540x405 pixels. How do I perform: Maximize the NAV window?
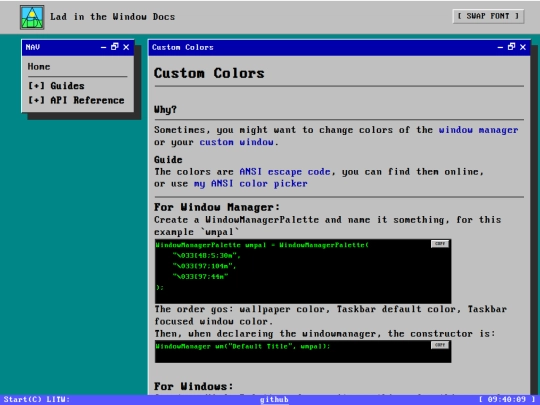tap(115, 47)
